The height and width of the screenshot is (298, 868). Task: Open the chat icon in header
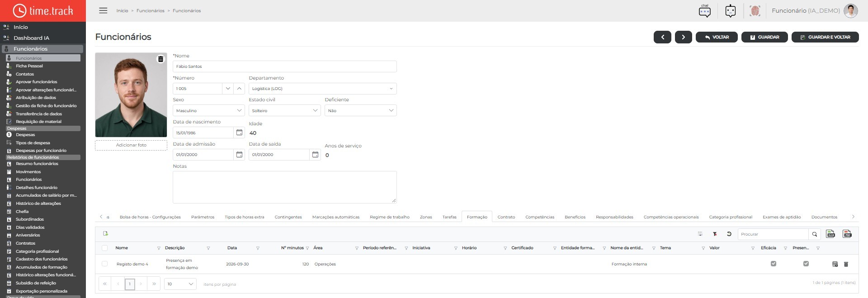705,11
